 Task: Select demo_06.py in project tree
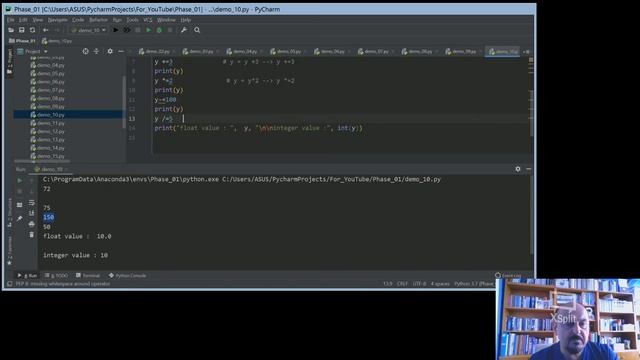pyautogui.click(x=47, y=82)
